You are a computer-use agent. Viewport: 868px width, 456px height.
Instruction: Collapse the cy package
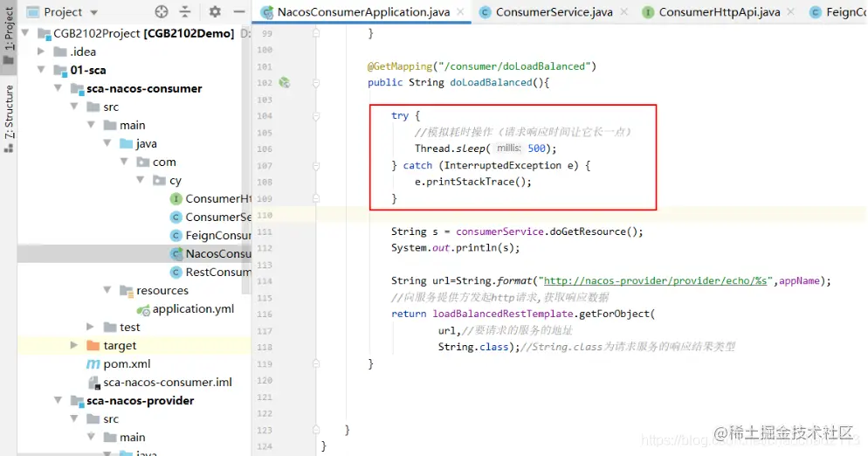tap(141, 180)
